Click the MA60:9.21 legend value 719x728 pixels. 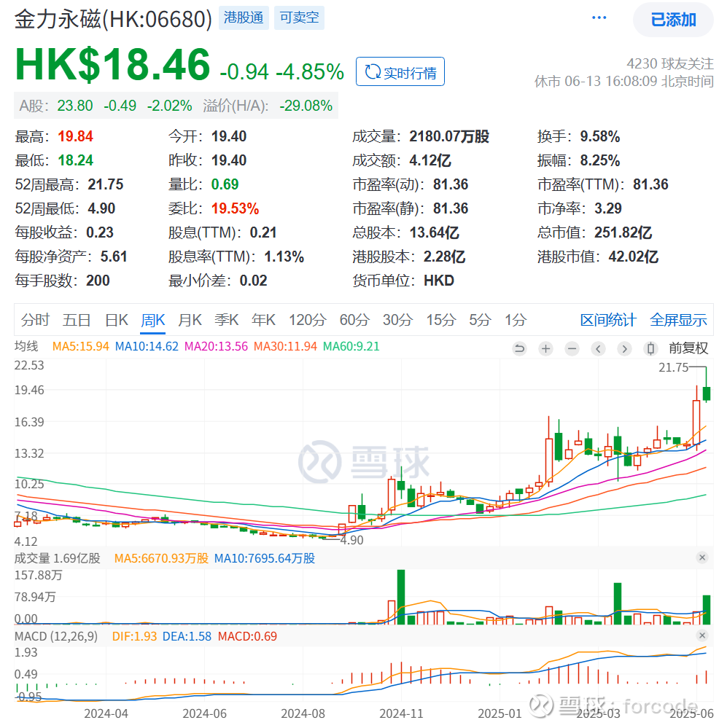point(351,346)
